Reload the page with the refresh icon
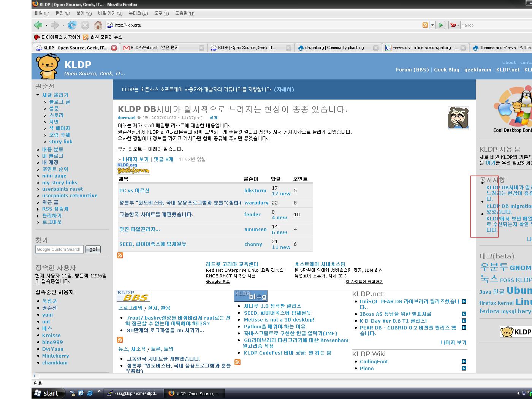 coord(72,25)
